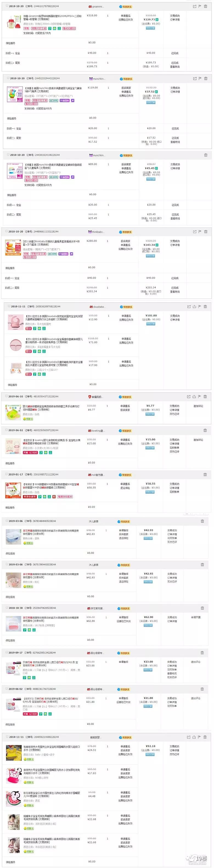Open 订单详情 for the grosmimi order
The width and height of the screenshot is (214, 868).
coord(174,20)
